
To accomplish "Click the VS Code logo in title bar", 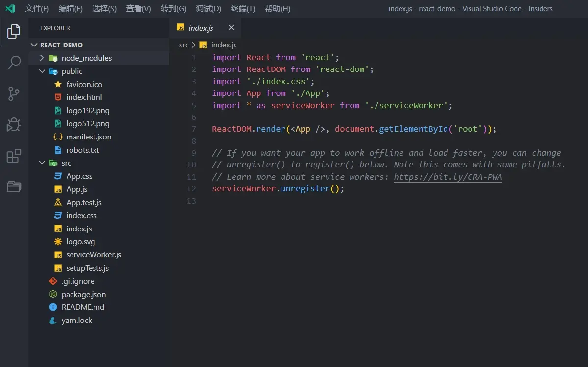I will [x=10, y=8].
